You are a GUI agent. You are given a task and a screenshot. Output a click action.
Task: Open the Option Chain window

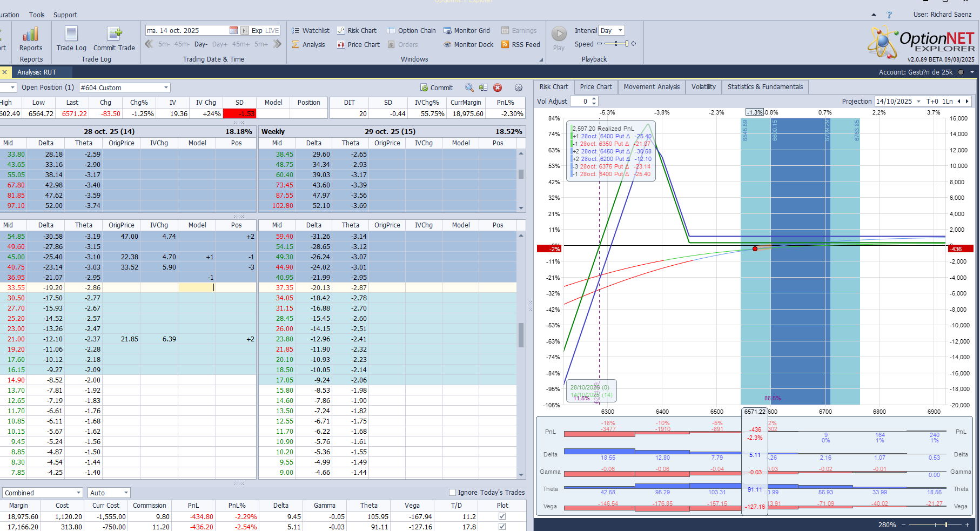[x=412, y=30]
